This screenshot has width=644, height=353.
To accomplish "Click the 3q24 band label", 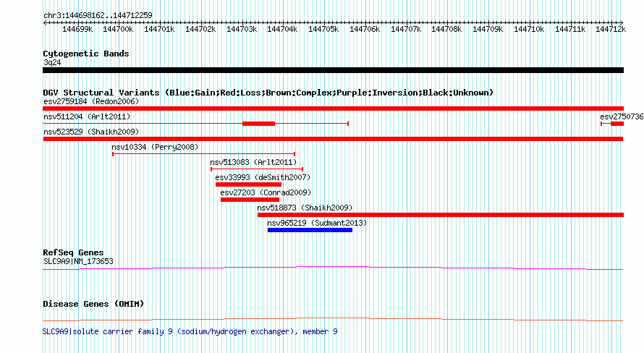I will 52,62.
